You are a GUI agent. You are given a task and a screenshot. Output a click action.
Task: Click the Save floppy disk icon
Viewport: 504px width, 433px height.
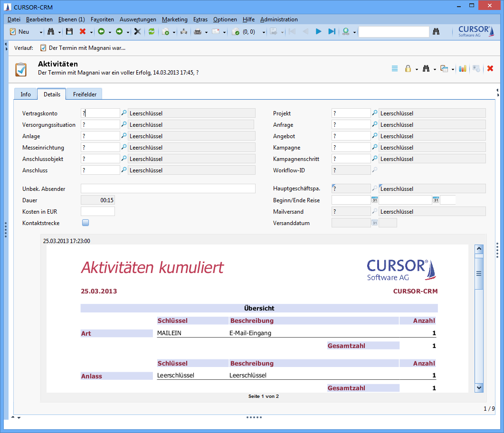pos(69,32)
